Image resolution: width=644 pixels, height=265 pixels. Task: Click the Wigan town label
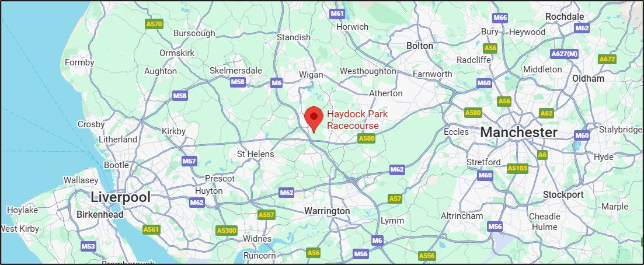click(x=311, y=75)
